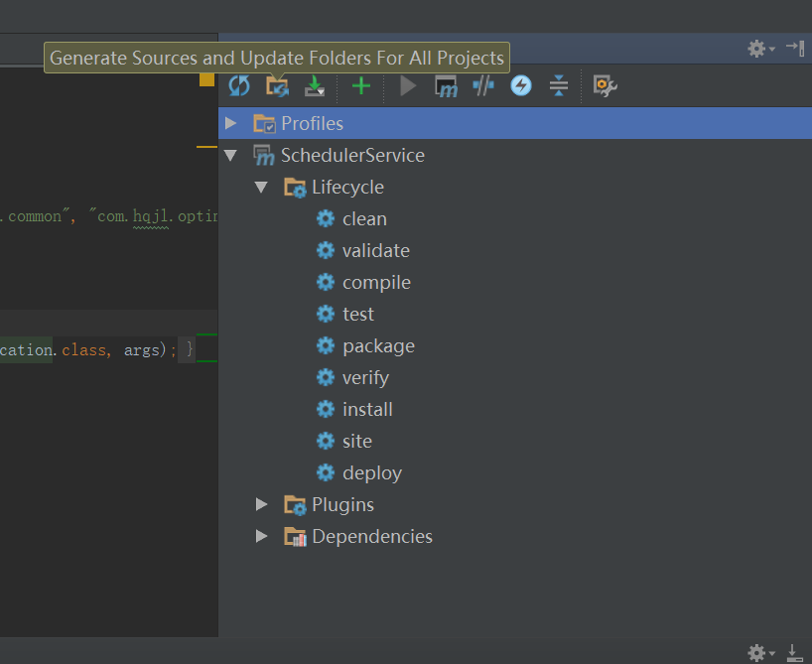The image size is (812, 664).
Task: Select the validate lifecycle goal
Action: [515, 251]
